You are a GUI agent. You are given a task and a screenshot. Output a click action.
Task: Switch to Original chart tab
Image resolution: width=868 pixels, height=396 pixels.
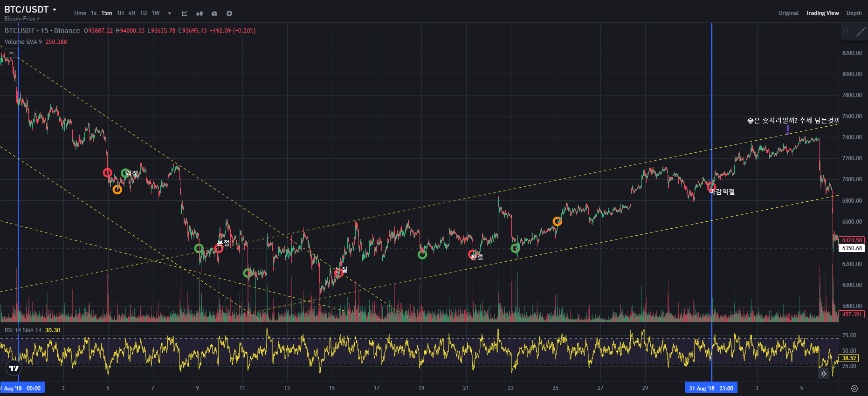(788, 13)
